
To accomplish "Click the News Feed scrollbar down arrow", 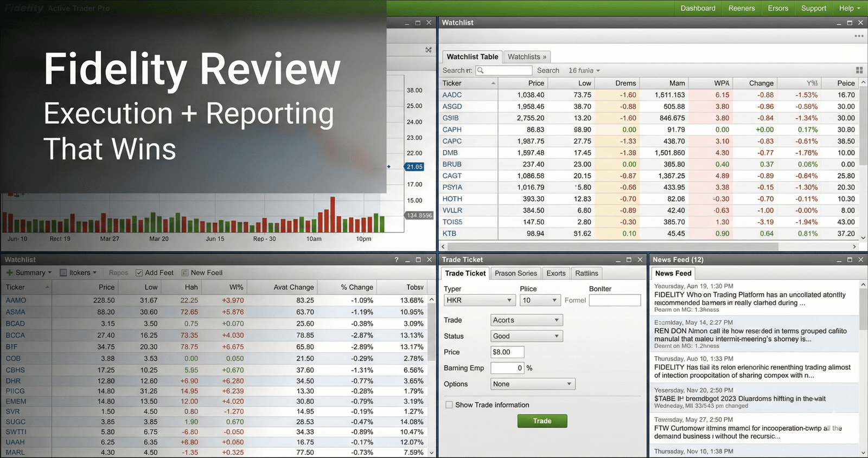I will coord(863,453).
